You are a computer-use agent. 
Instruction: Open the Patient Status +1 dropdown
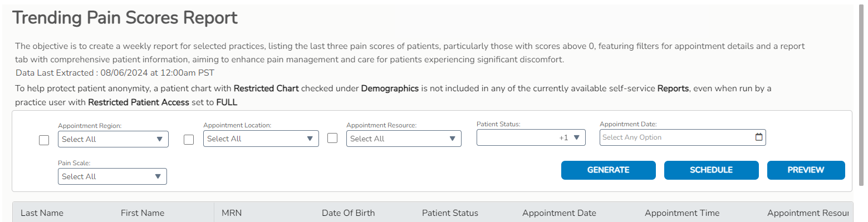pyautogui.click(x=531, y=137)
